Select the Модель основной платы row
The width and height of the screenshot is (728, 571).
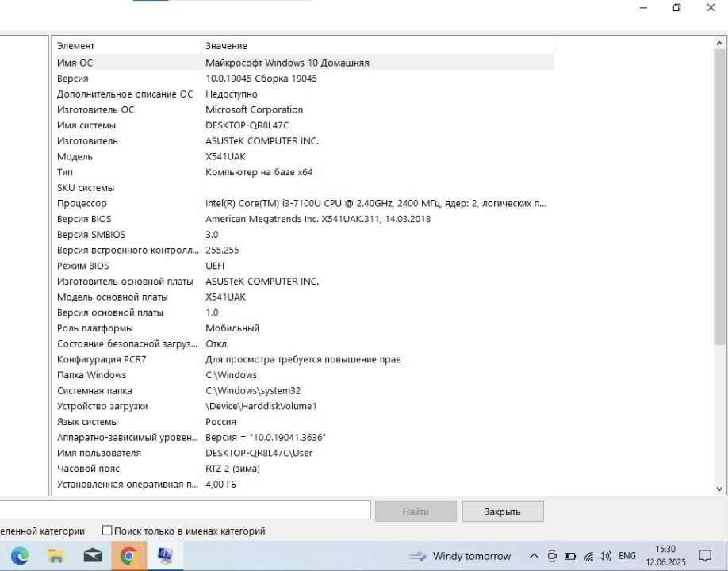(x=305, y=297)
